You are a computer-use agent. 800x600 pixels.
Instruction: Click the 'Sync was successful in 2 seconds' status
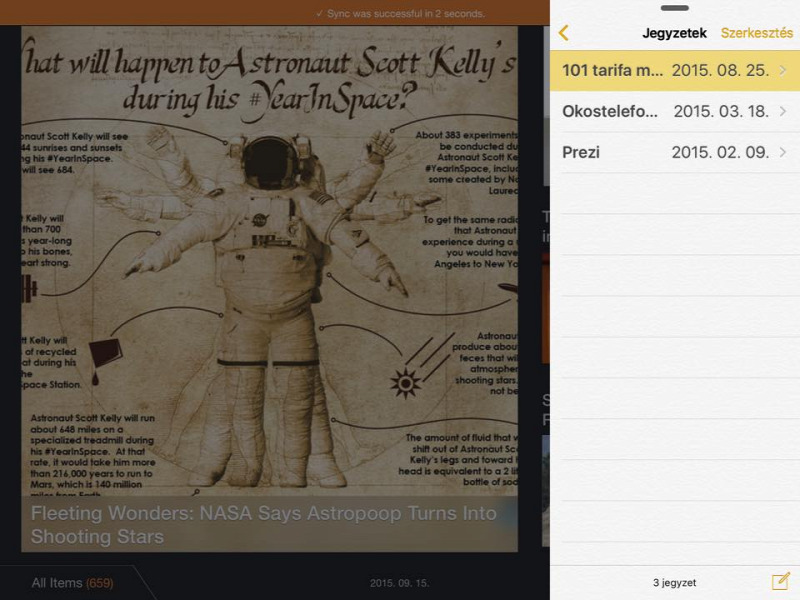(x=401, y=14)
